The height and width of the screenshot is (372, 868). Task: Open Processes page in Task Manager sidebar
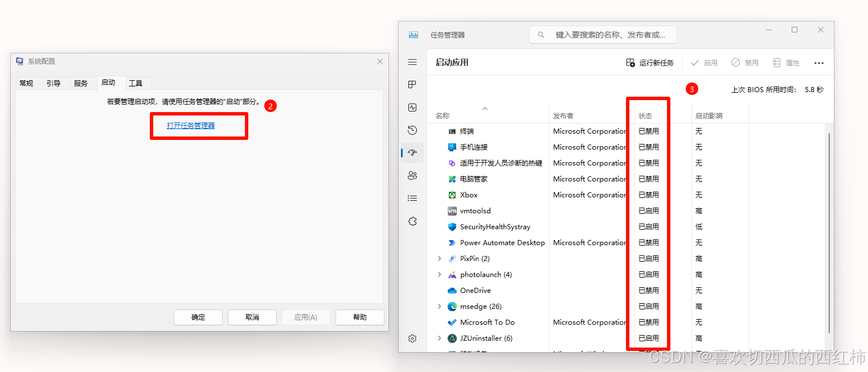412,85
